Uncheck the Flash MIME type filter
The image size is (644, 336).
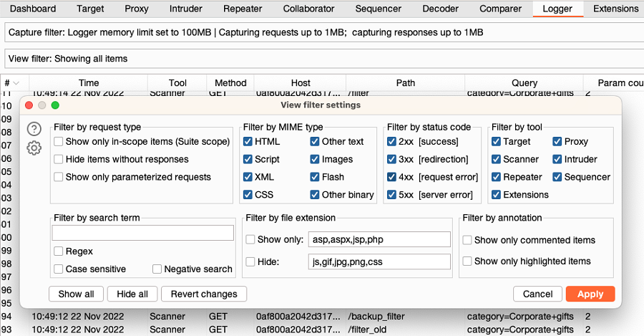316,177
